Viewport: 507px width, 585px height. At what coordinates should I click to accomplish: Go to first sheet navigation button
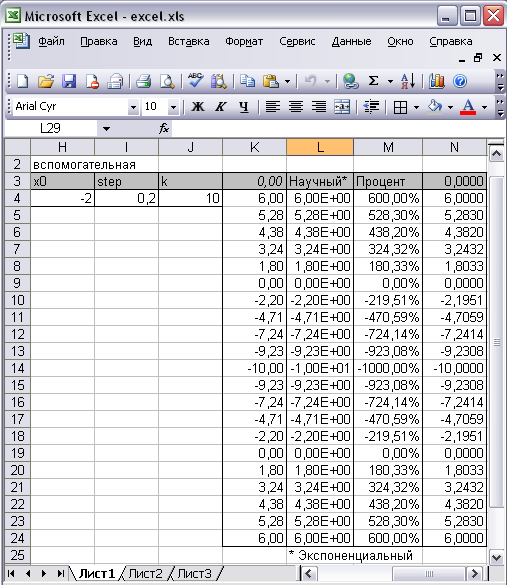pos(11,573)
